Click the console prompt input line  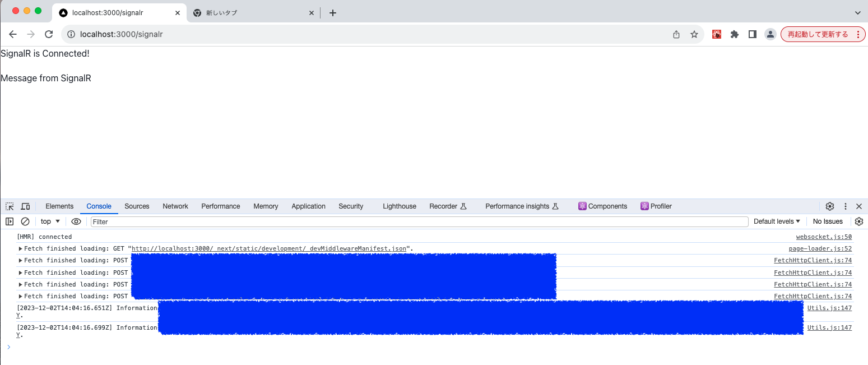tap(437, 347)
